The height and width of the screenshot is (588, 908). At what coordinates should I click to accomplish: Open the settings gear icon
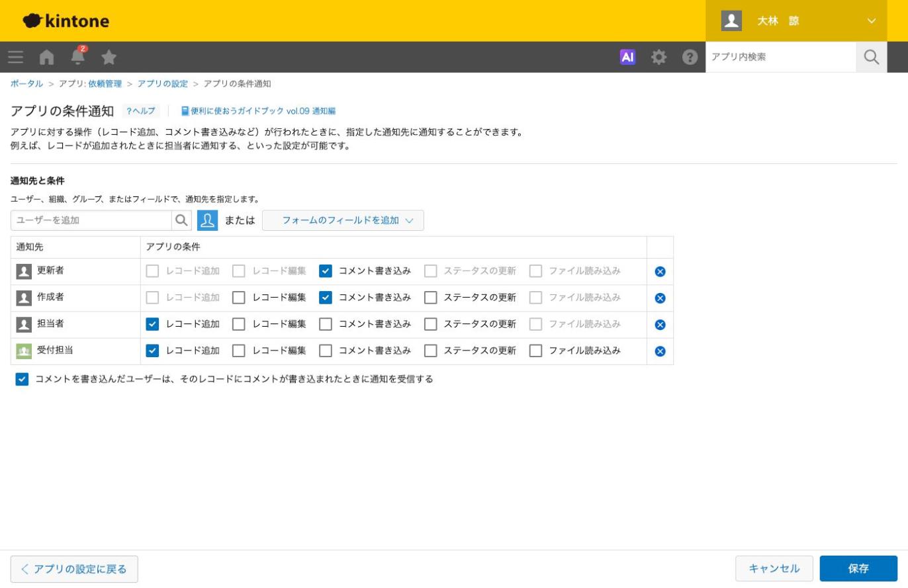click(x=658, y=57)
